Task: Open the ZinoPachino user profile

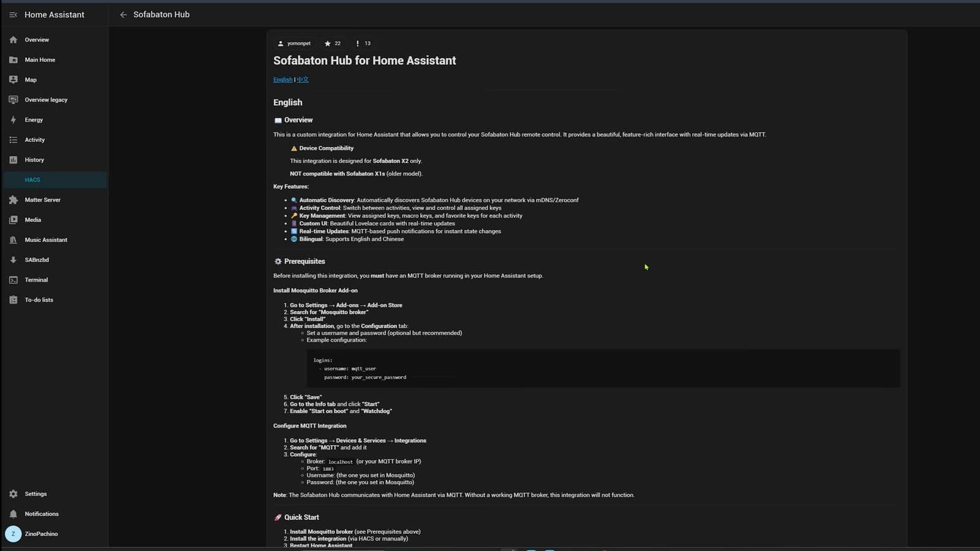Action: pos(55,534)
